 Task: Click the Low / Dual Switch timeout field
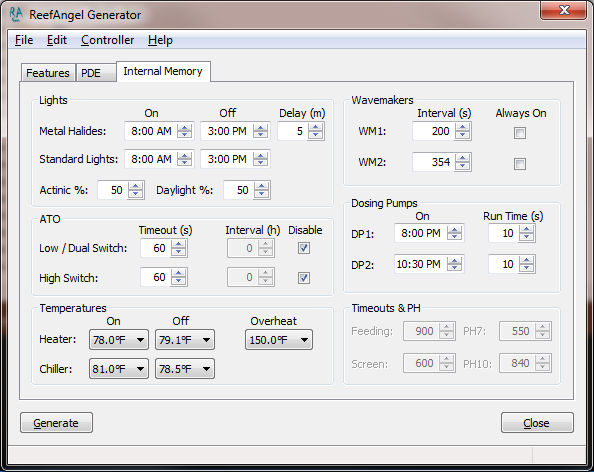coord(156,248)
